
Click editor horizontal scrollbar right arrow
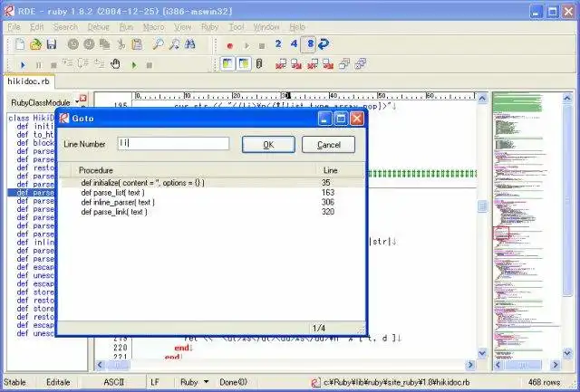[470, 365]
